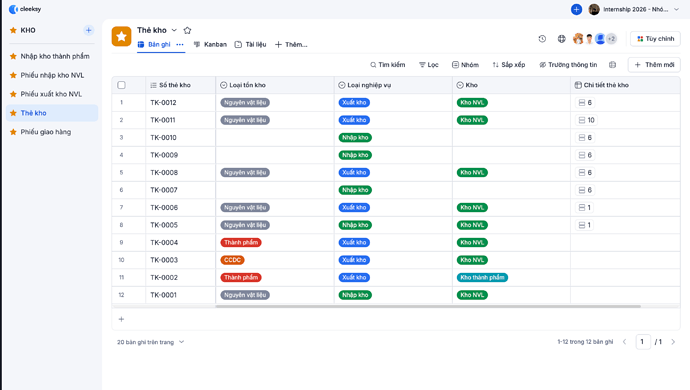Open the Lọc filter
The image size is (690, 390).
click(x=429, y=65)
